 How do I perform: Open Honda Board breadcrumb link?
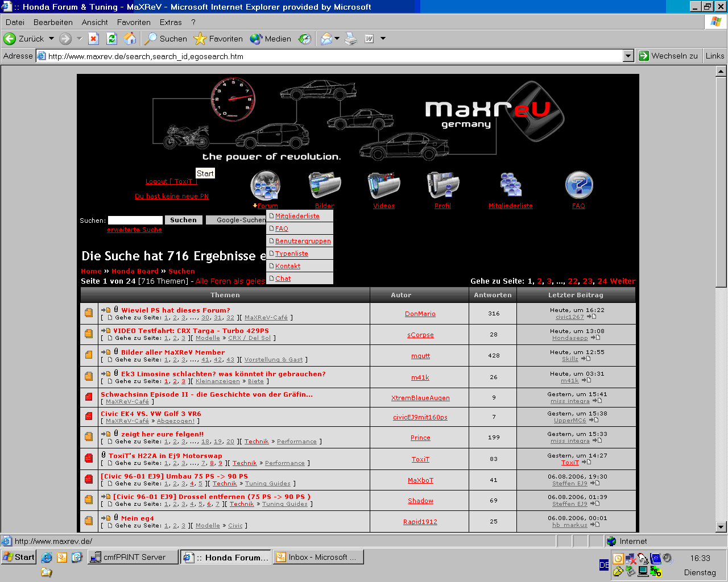(135, 271)
